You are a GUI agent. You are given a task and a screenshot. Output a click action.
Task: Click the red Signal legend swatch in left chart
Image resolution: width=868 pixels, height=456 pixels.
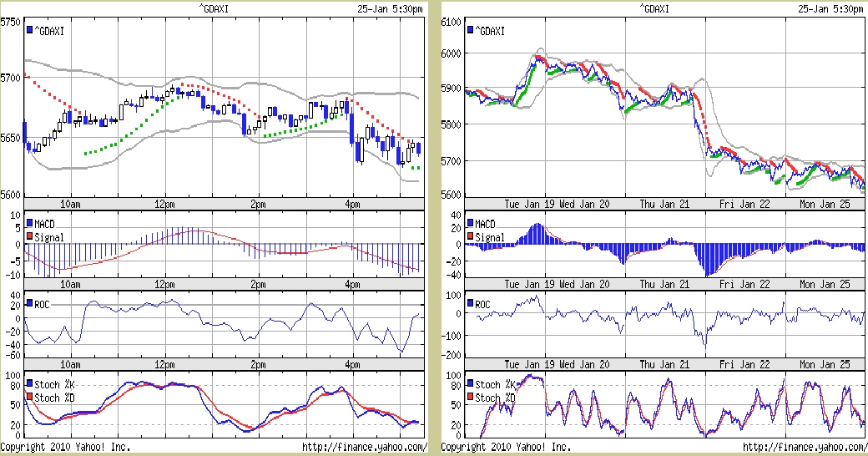click(29, 236)
